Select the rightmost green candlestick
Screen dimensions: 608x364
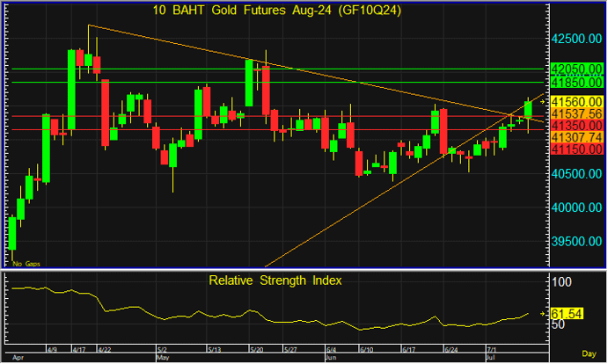(529, 108)
